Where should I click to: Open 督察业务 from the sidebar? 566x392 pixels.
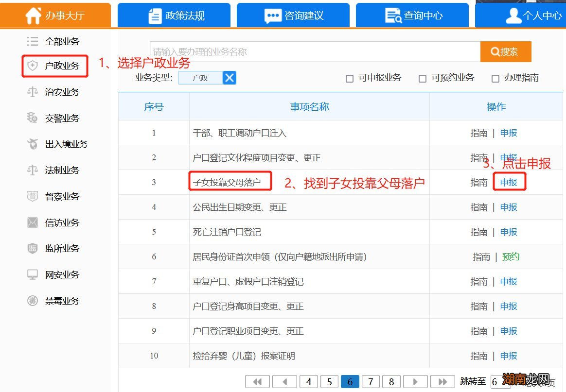coord(55,196)
